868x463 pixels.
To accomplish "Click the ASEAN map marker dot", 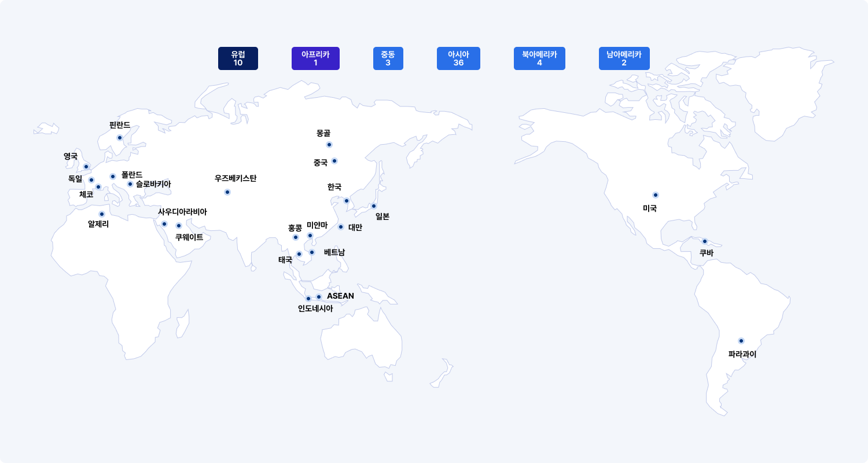I will 319,297.
